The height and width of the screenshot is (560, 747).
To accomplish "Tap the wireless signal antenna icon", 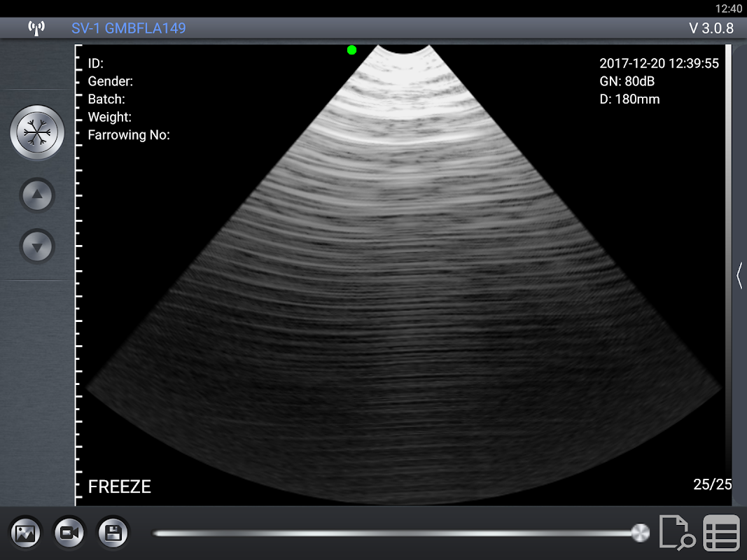I will tap(36, 29).
